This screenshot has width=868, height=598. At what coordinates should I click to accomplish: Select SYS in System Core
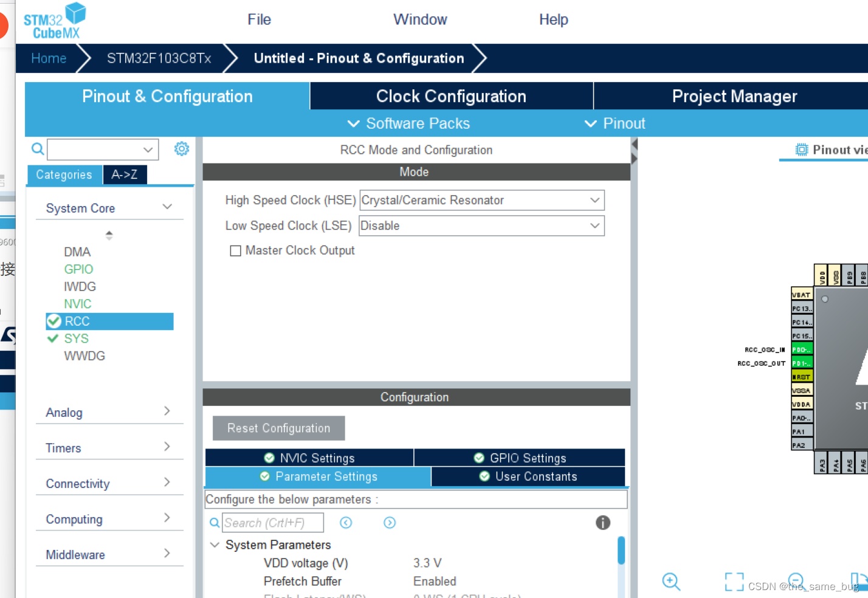(x=76, y=339)
